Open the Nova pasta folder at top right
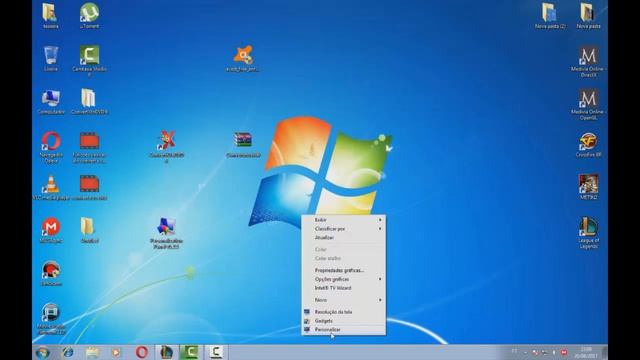Screen dimensions: 640x360 click(588, 16)
